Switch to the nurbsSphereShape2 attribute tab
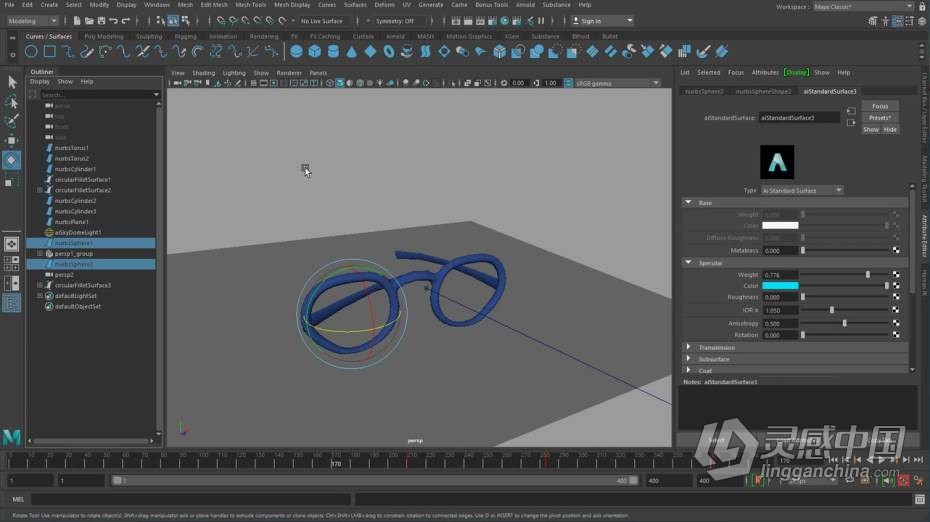 tap(763, 91)
